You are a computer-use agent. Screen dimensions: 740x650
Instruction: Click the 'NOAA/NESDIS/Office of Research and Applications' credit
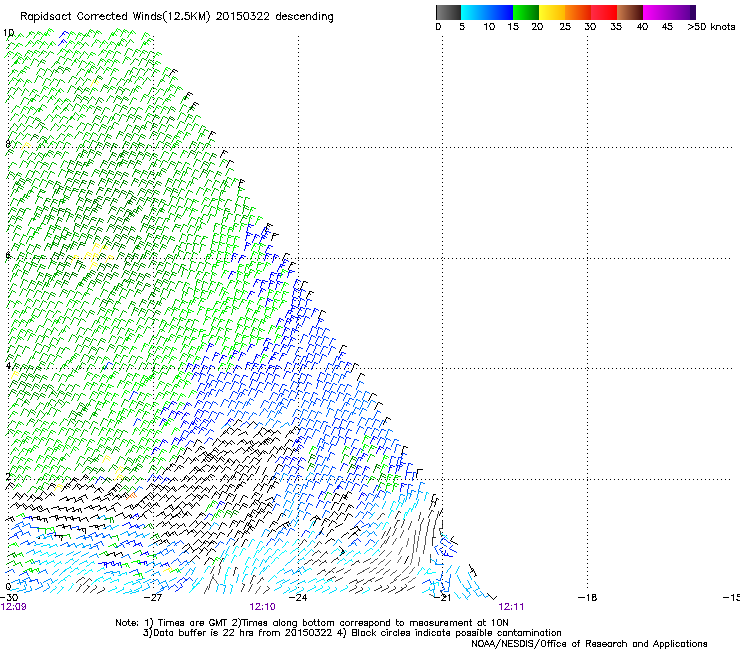[x=589, y=644]
